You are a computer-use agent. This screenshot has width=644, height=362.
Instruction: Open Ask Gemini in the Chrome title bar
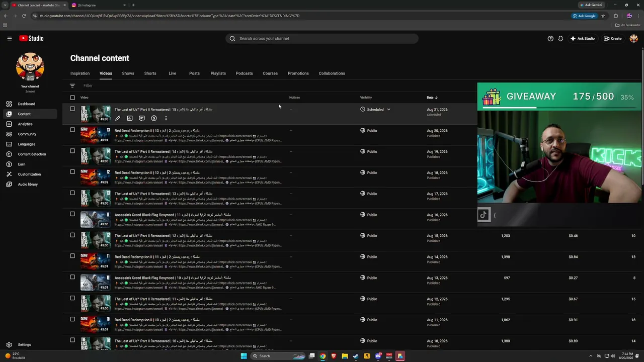591,5
